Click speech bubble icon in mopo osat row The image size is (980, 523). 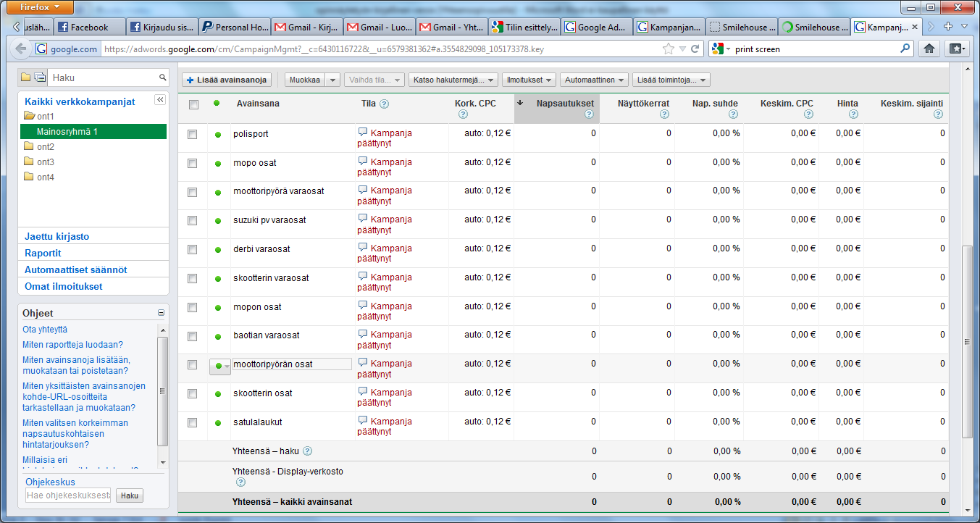click(363, 162)
